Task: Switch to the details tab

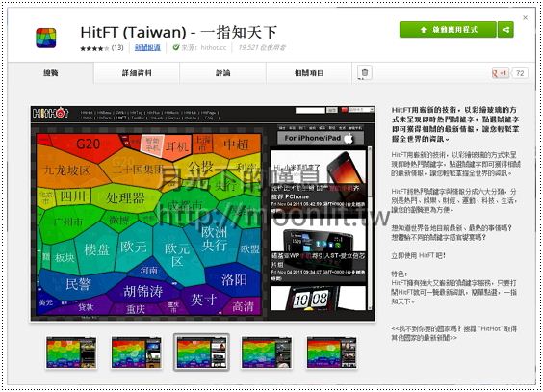Action: 137,73
